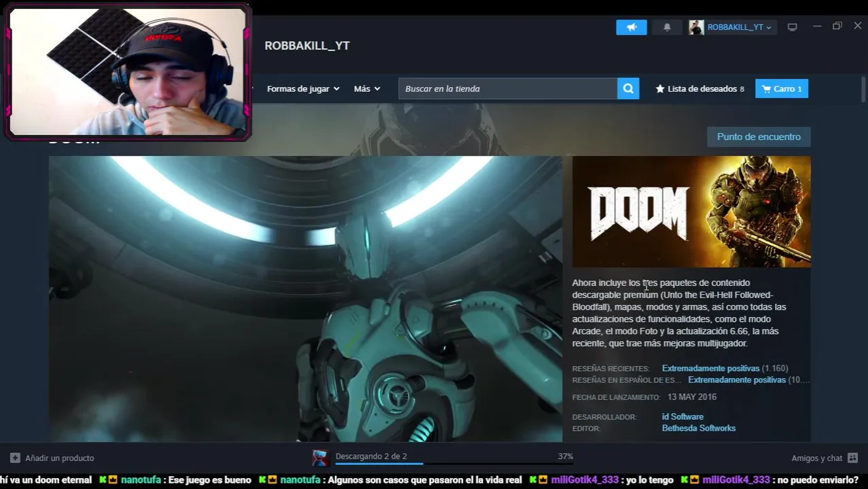The image size is (868, 489).
Task: Click the announcements megaphone button
Action: point(631,27)
